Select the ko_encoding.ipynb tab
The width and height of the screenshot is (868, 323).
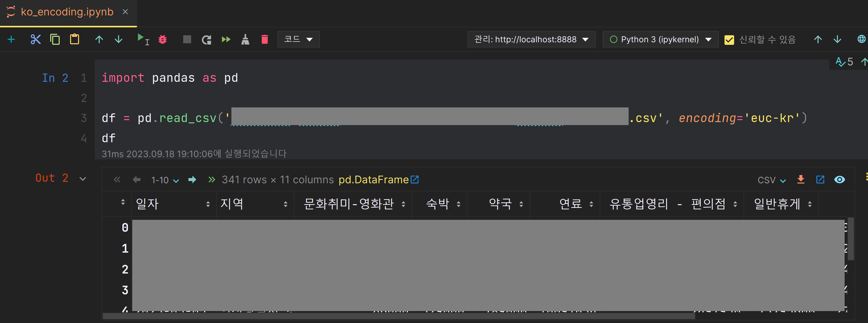(67, 12)
